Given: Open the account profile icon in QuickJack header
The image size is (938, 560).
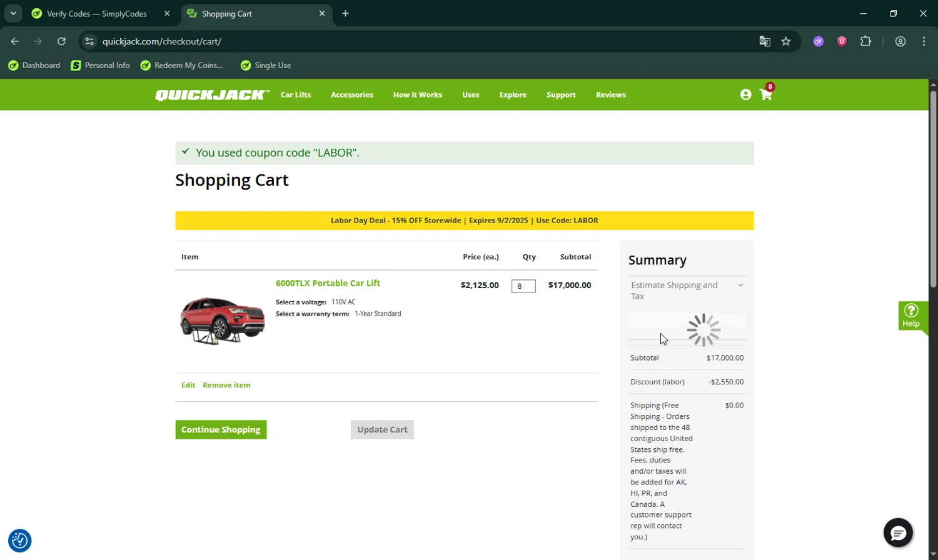Looking at the screenshot, I should (x=745, y=94).
